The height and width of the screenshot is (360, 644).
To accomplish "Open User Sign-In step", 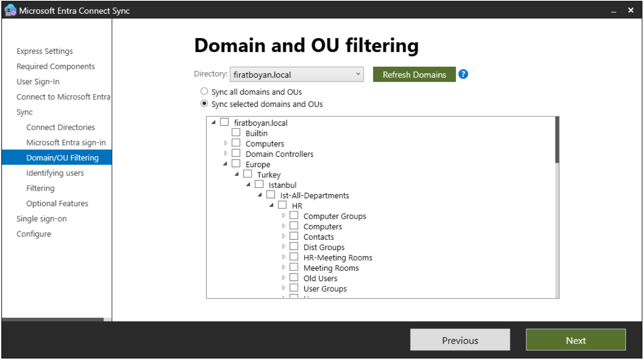I will [38, 81].
